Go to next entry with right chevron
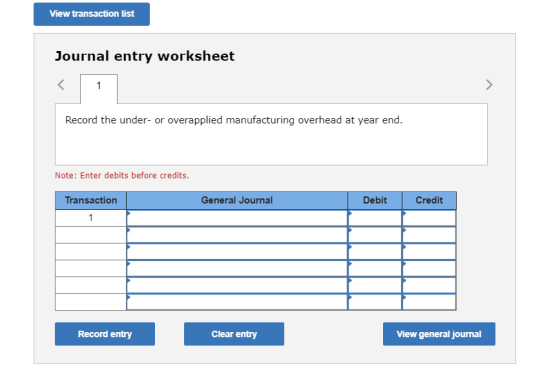Image resolution: width=560 pixels, height=385 pixels. 489,85
